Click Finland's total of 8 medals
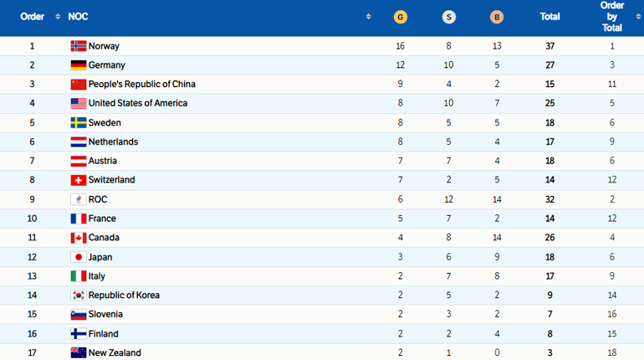The image size is (644, 360). (x=550, y=333)
